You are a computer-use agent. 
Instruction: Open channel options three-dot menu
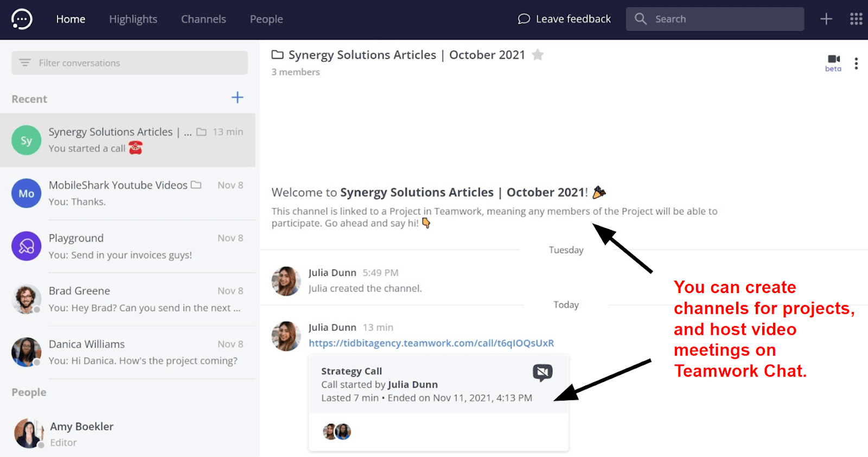[856, 64]
